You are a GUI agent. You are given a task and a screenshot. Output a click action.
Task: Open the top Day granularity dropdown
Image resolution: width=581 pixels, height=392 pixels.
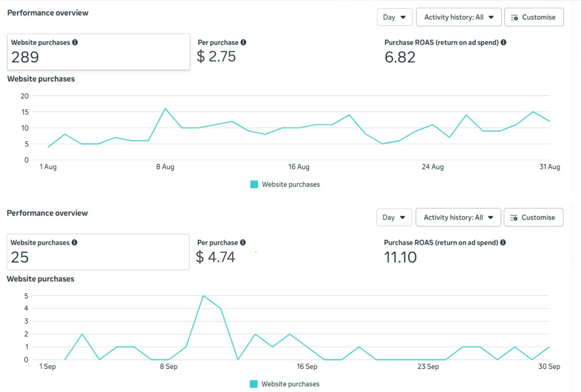click(x=395, y=17)
